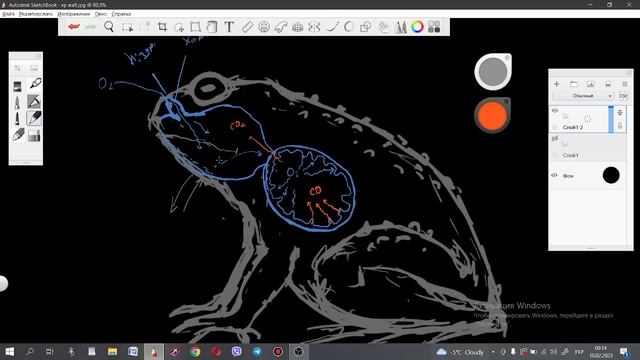Open Viber from the taskbar
Screen dimensions: 640x360
click(x=236, y=352)
